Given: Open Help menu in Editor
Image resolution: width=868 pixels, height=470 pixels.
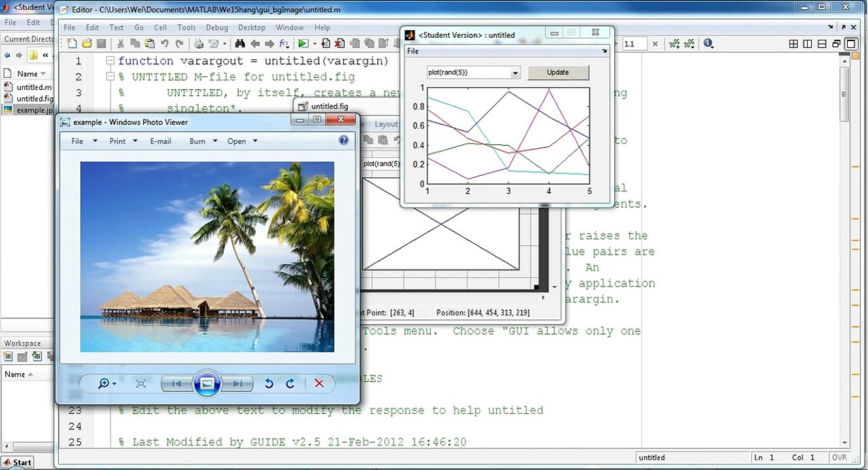Looking at the screenshot, I should coord(322,27).
